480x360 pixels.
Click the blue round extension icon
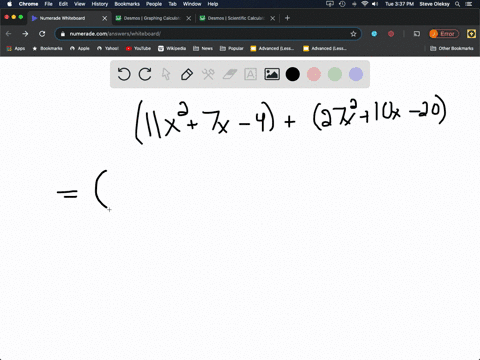[374, 34]
